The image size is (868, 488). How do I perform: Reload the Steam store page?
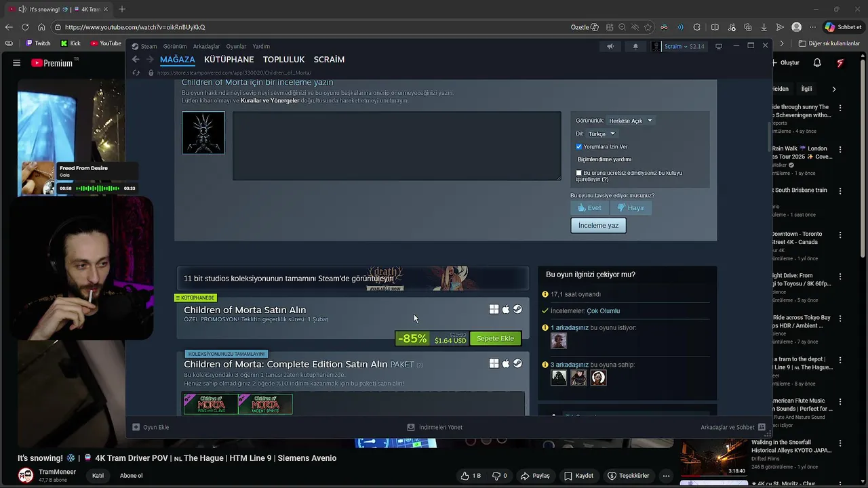(x=136, y=73)
